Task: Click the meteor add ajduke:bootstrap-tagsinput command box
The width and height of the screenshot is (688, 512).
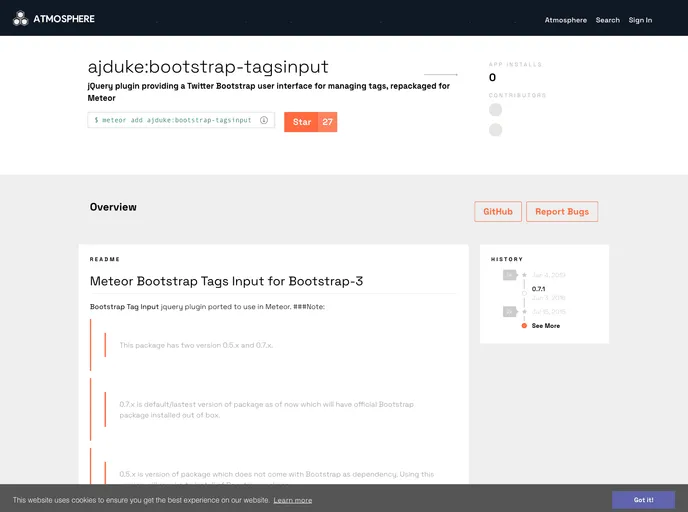Action: pos(181,120)
